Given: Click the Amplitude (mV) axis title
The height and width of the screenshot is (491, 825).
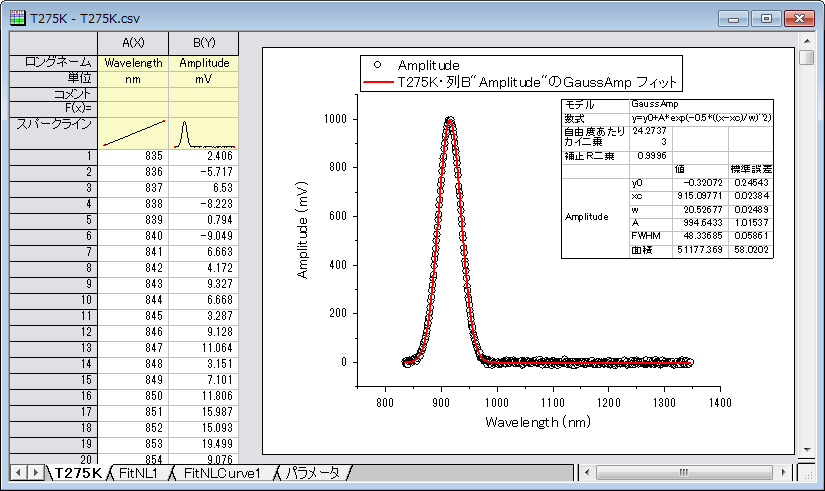Looking at the screenshot, I should pos(302,230).
